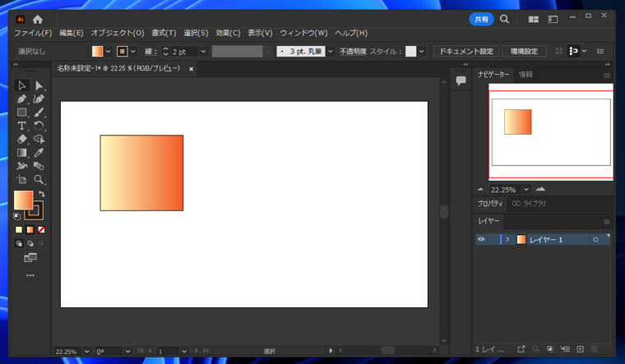
Task: Open ウィンドウ(W) menu
Action: coord(303,33)
